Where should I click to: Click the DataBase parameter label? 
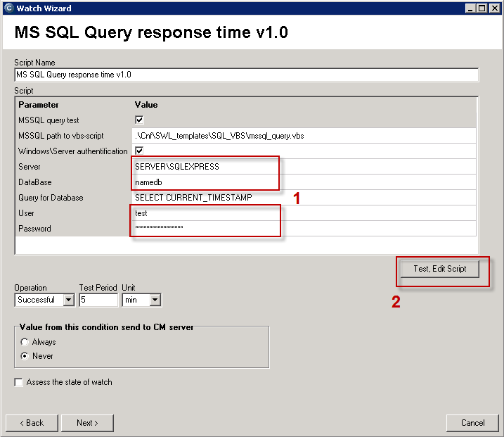35,182
